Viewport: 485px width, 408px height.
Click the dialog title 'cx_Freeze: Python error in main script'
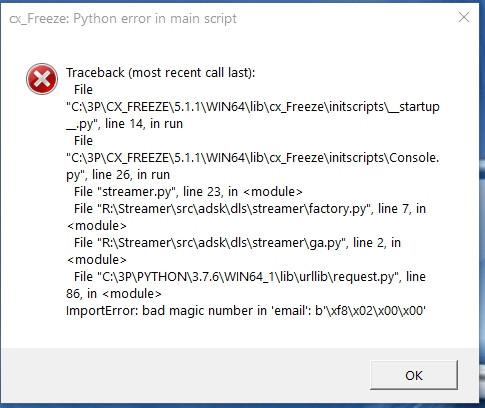(x=123, y=19)
